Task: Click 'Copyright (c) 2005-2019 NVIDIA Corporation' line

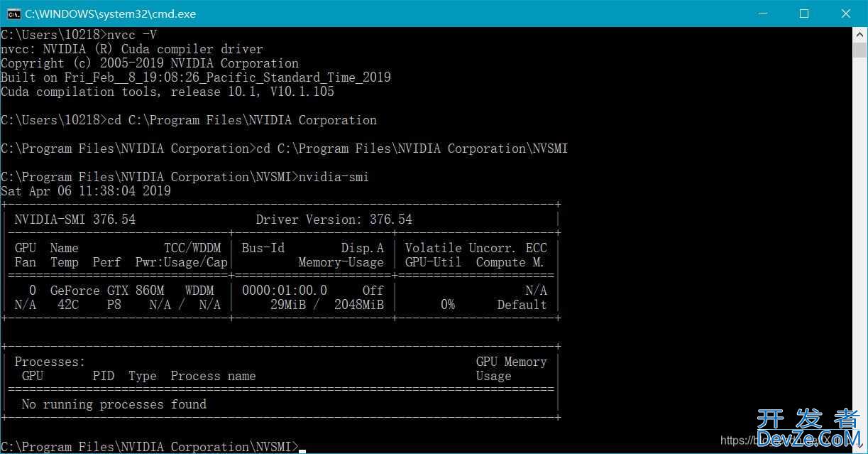Action: pos(150,63)
